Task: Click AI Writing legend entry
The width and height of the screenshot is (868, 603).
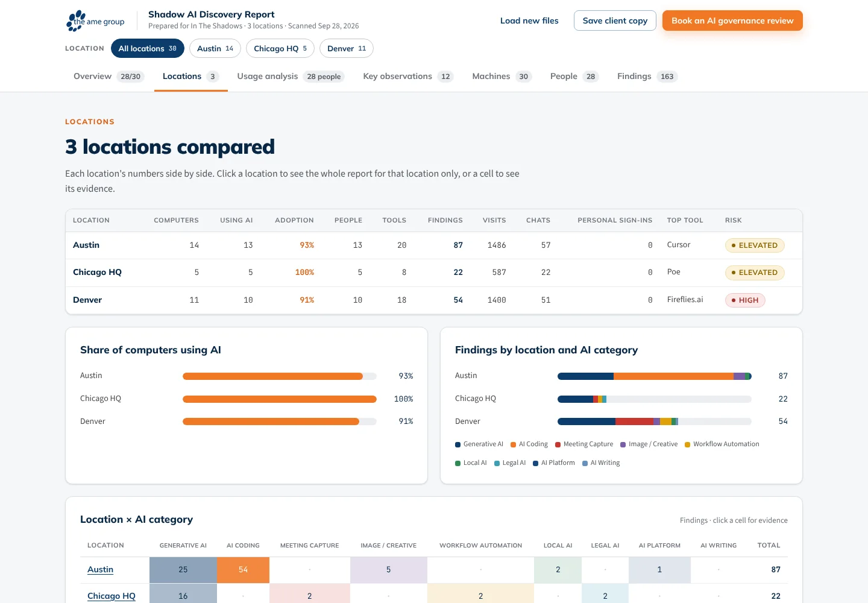Action: tap(601, 463)
